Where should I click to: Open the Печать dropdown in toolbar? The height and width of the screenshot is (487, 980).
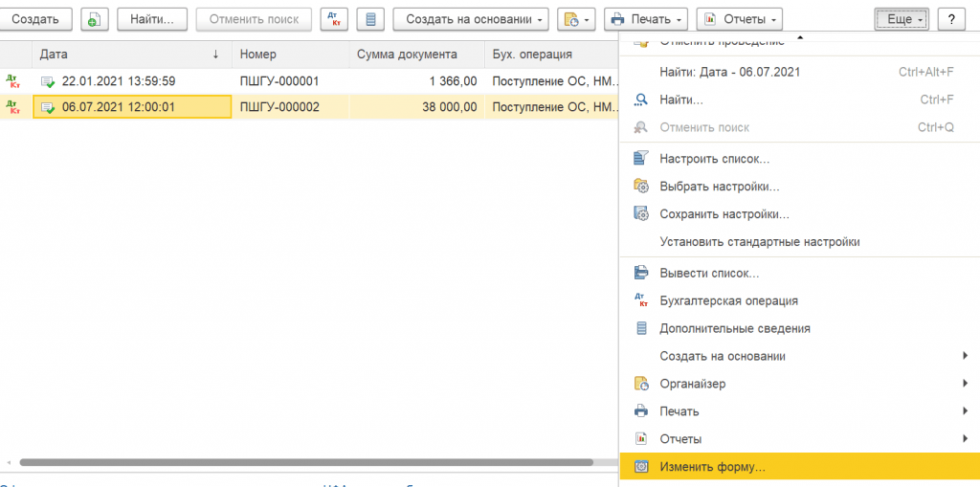[647, 19]
